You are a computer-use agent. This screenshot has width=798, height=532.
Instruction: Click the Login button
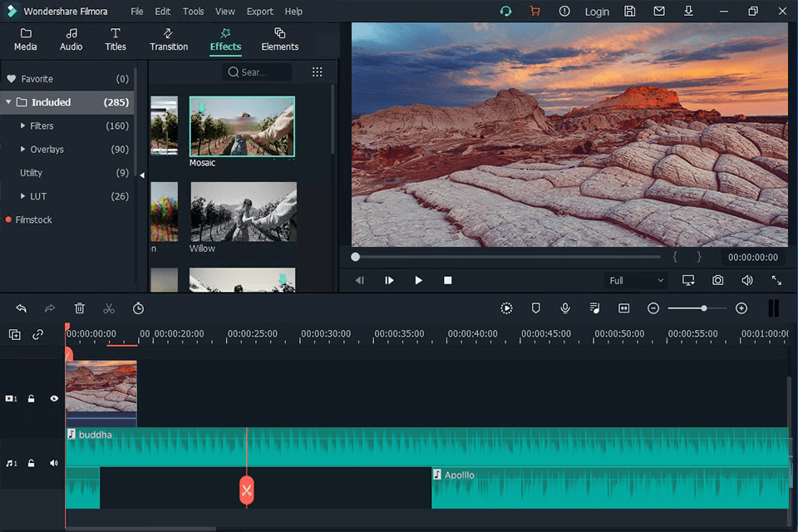pos(597,11)
